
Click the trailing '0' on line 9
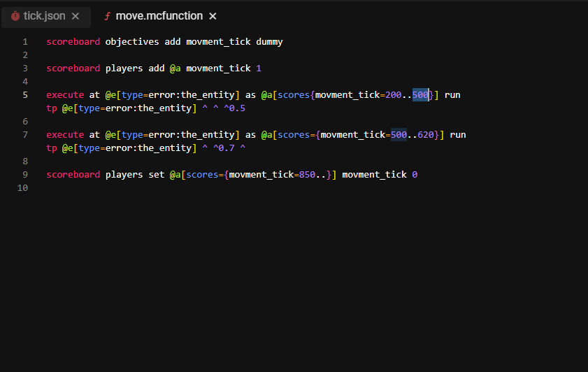pos(415,175)
